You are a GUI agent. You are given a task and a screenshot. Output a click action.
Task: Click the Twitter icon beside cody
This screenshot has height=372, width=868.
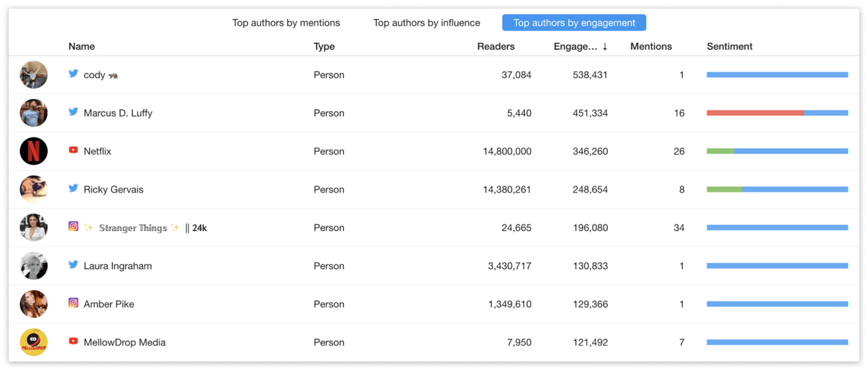pos(73,74)
